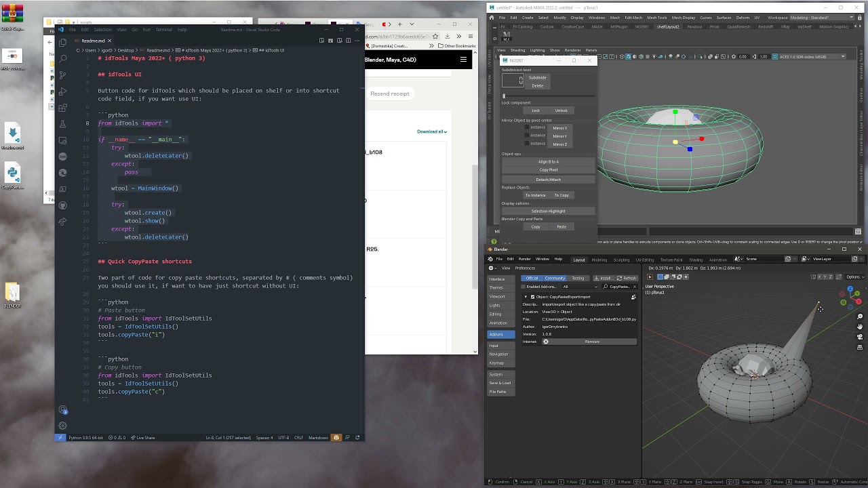Viewport: 868px width, 488px height.
Task: Switch to the Sculpting workspace tab in Blender
Action: tap(621, 260)
